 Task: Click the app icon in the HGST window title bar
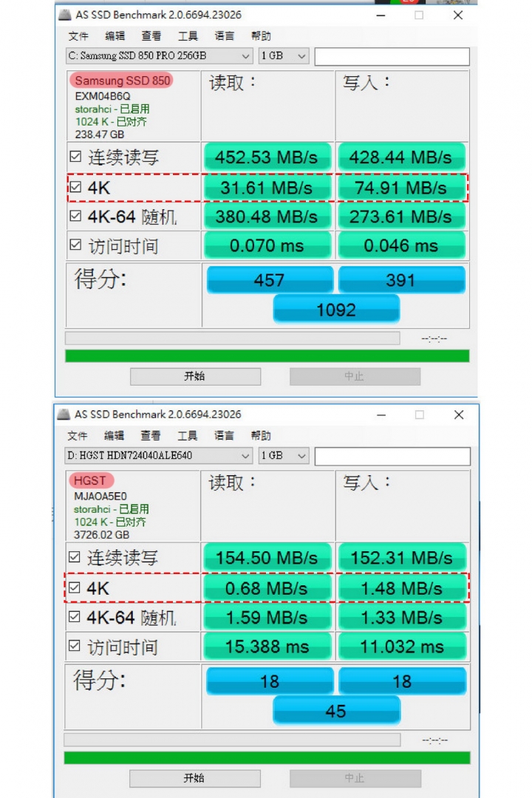[x=64, y=415]
